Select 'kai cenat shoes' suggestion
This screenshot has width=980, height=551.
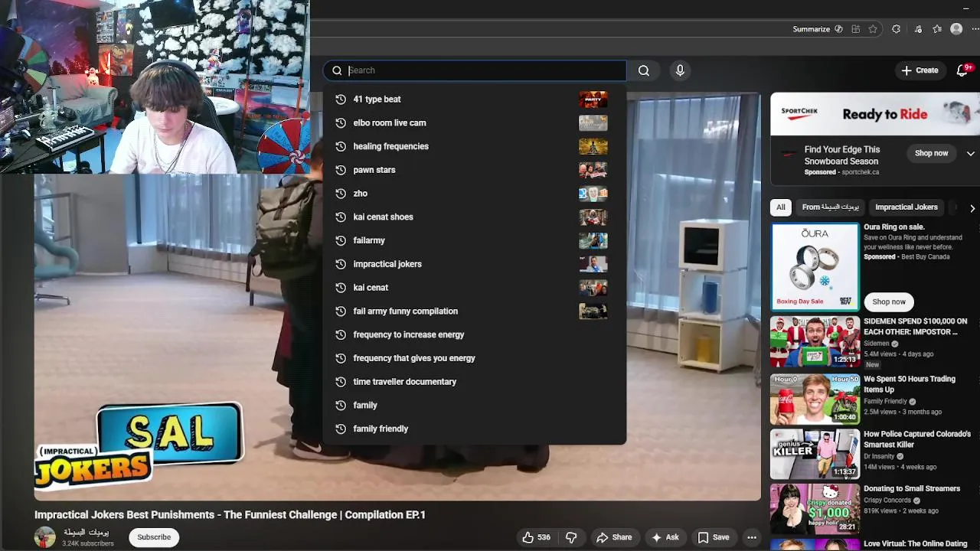pos(475,217)
